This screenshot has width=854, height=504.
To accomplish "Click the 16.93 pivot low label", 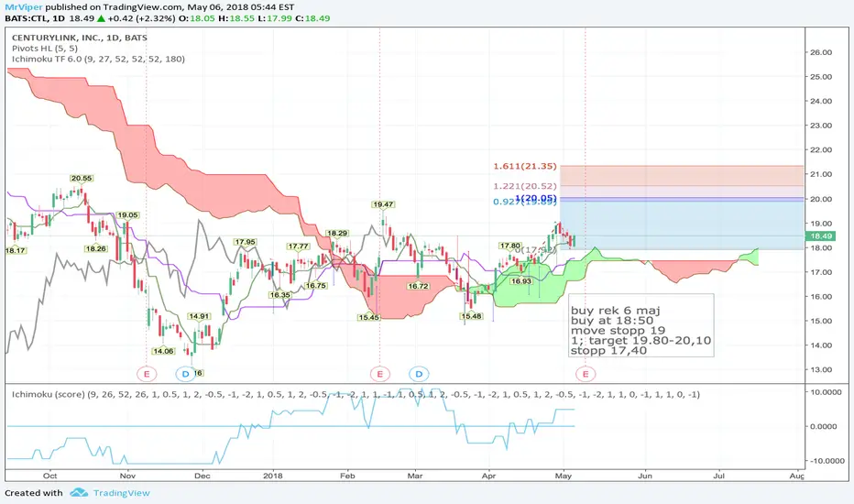I will click(x=521, y=281).
